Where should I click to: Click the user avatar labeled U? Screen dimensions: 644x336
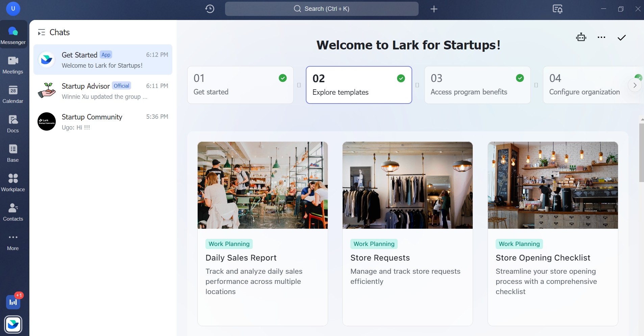pyautogui.click(x=13, y=9)
